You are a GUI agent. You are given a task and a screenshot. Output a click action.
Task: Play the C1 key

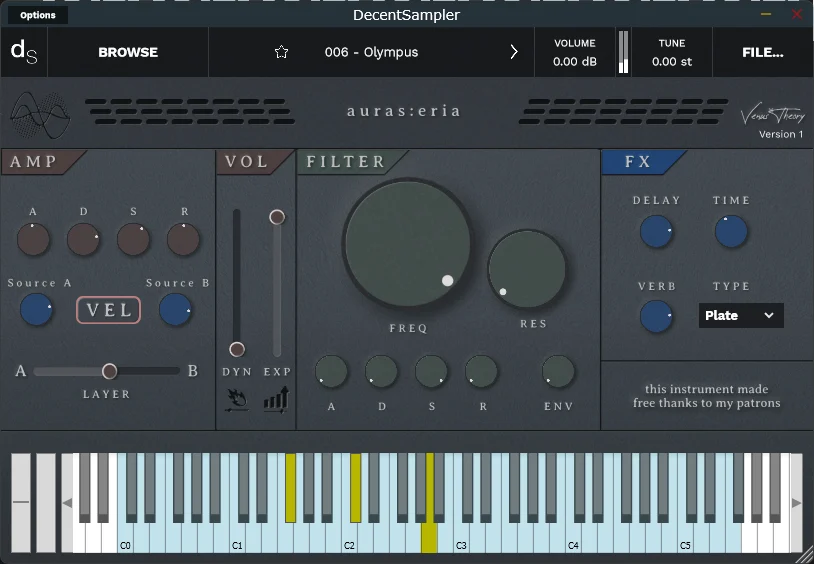pyautogui.click(x=237, y=538)
